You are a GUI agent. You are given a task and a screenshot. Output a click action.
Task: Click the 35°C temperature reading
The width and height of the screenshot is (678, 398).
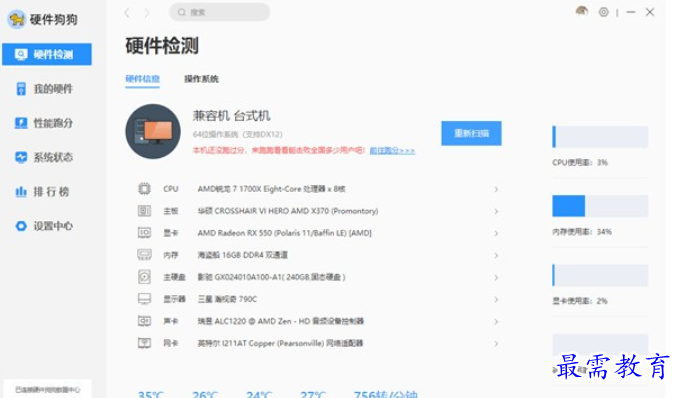pyautogui.click(x=150, y=394)
